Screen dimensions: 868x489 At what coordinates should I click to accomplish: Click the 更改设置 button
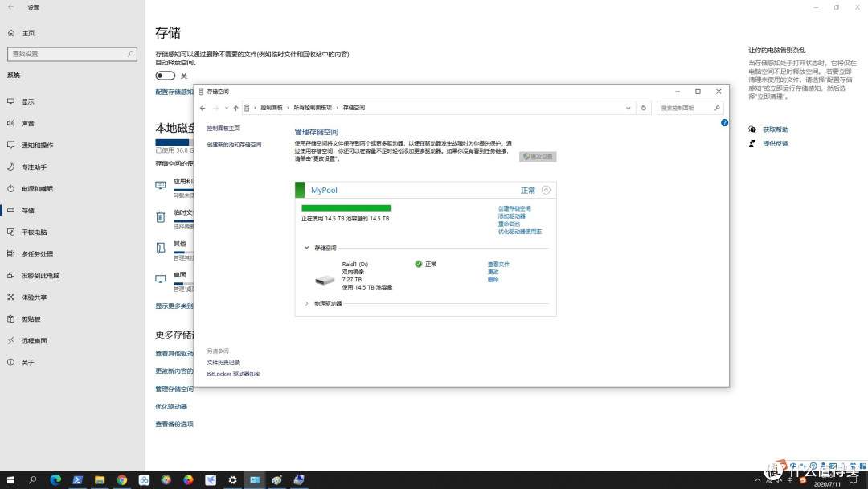click(x=537, y=156)
